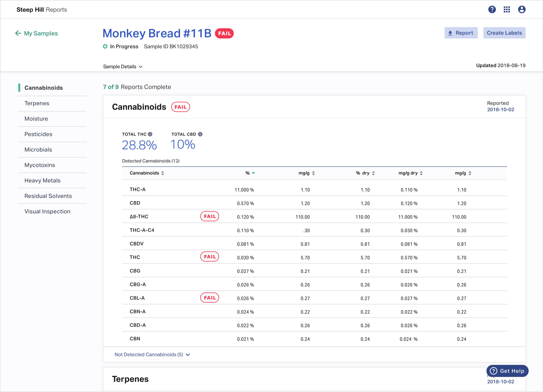Click the FAIL badge on CBL-A row
The width and height of the screenshot is (543, 392).
click(210, 298)
